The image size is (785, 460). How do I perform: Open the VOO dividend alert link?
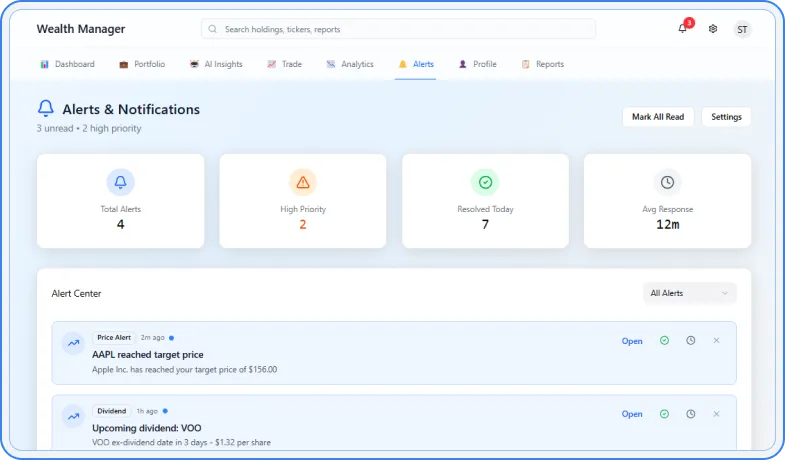pyautogui.click(x=632, y=414)
